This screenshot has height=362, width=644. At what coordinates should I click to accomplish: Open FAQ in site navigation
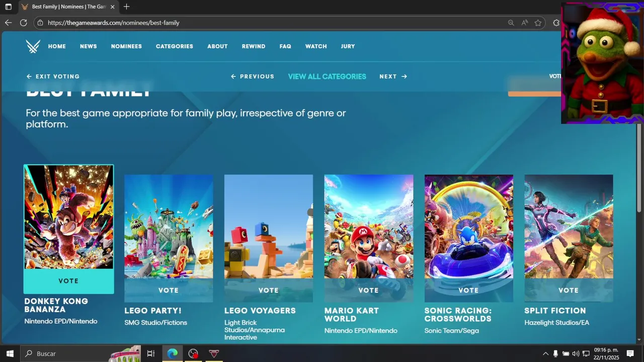tap(285, 46)
